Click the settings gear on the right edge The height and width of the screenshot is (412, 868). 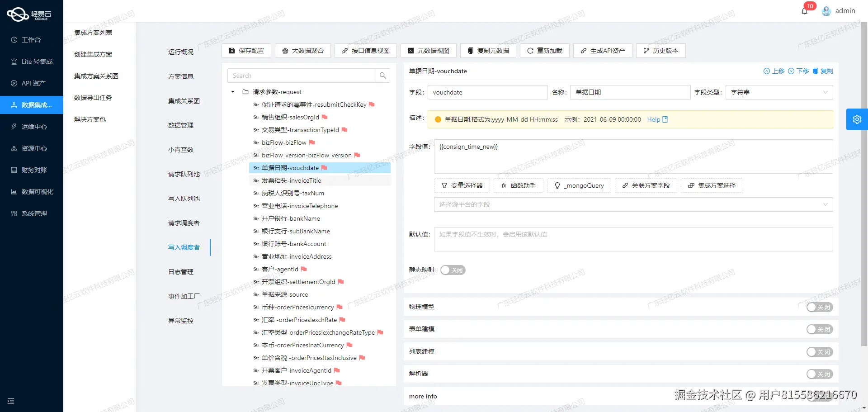(857, 119)
